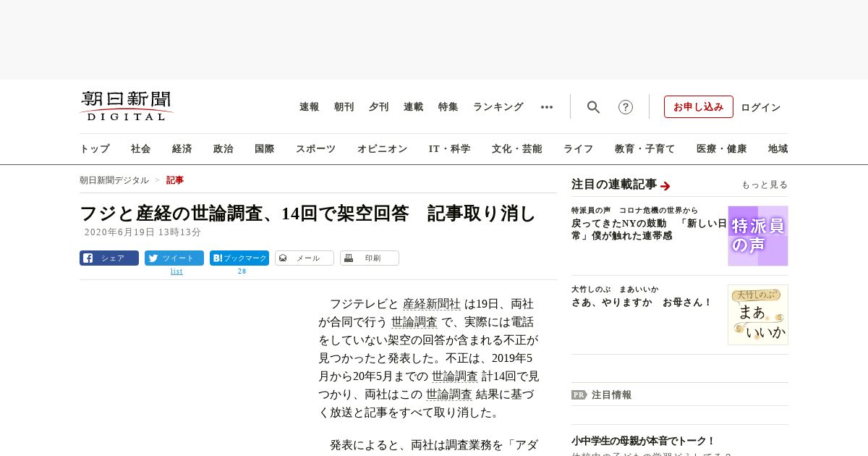Go to 経済 section
The image size is (868, 456).
coord(182,149)
